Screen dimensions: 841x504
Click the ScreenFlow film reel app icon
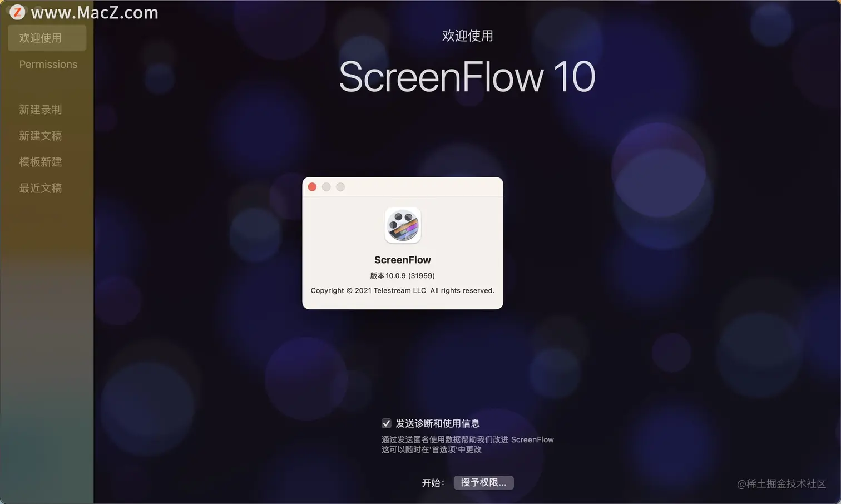[x=403, y=225]
